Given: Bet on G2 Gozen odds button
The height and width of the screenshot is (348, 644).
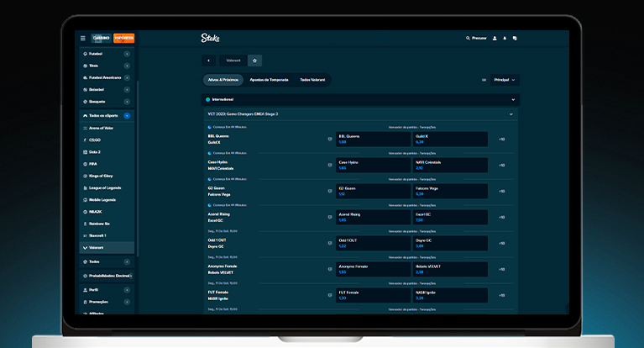Looking at the screenshot, I should [373, 191].
